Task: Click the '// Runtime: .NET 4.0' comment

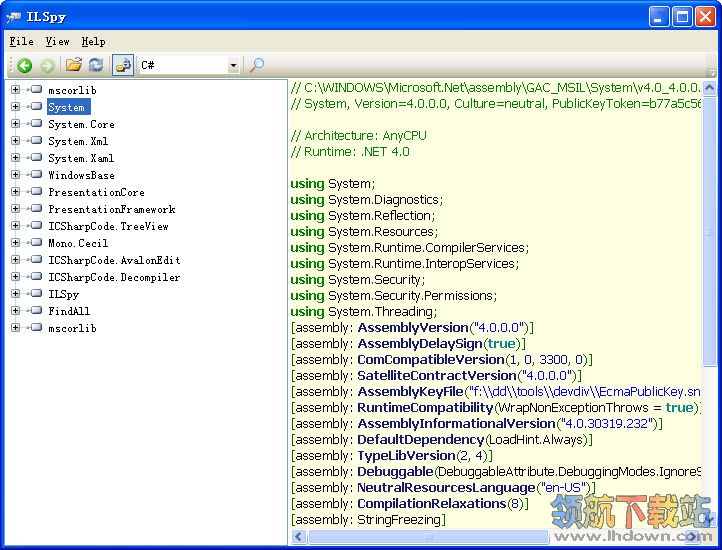Action: 350,152
